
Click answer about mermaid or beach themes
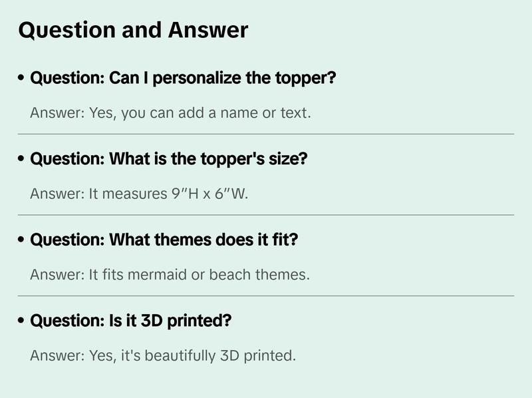170,275
